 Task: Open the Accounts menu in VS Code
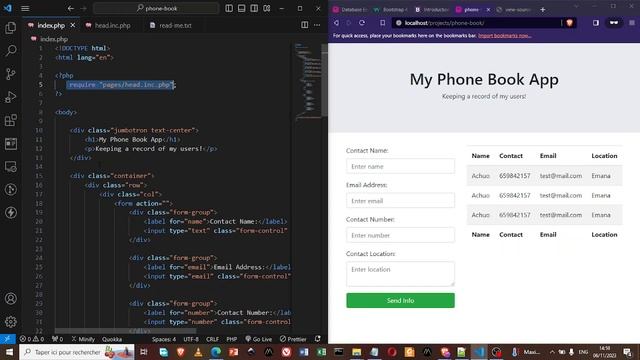[x=11, y=298]
